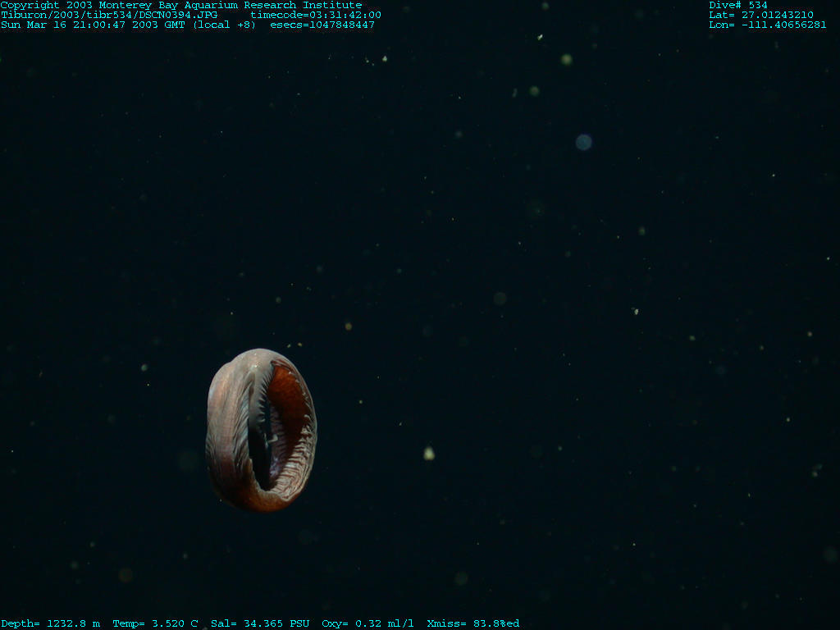Click the Lat= 27.01243210 coordinate
Image resolution: width=840 pixels, height=630 pixels.
pos(761,15)
